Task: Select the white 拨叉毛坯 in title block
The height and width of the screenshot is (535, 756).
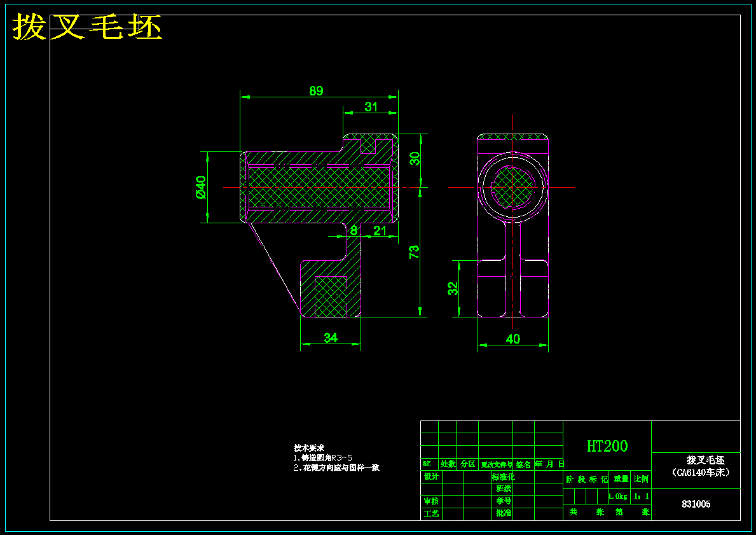Action: (x=705, y=460)
